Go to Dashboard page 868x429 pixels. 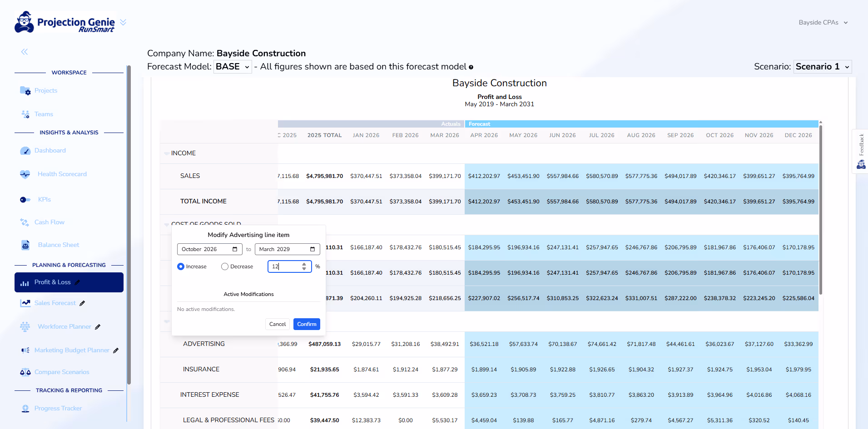[x=50, y=150]
